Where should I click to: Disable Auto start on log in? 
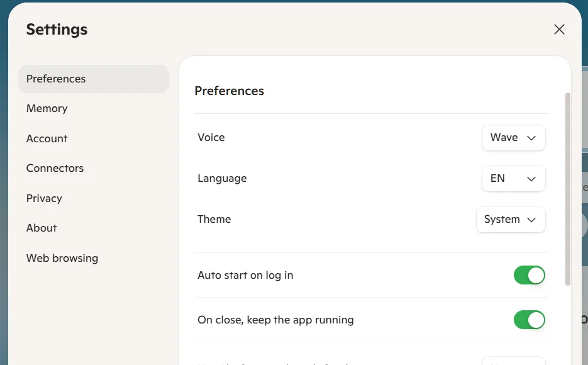[529, 276]
